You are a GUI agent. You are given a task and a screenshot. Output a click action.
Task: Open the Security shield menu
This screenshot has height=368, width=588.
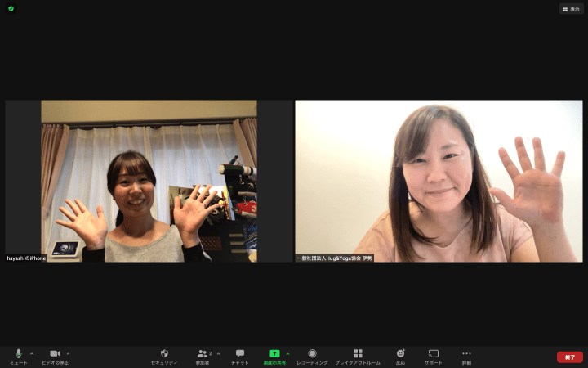(164, 356)
